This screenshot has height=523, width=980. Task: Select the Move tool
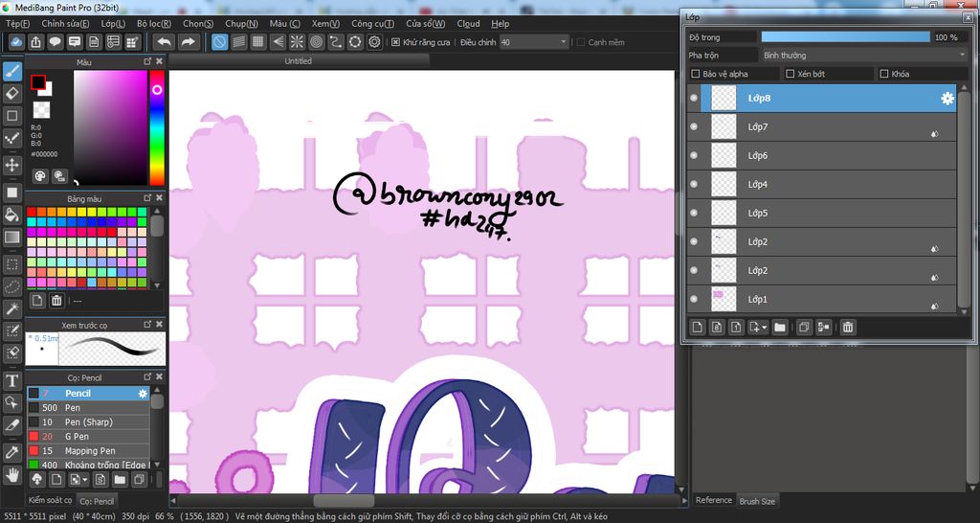pos(11,165)
